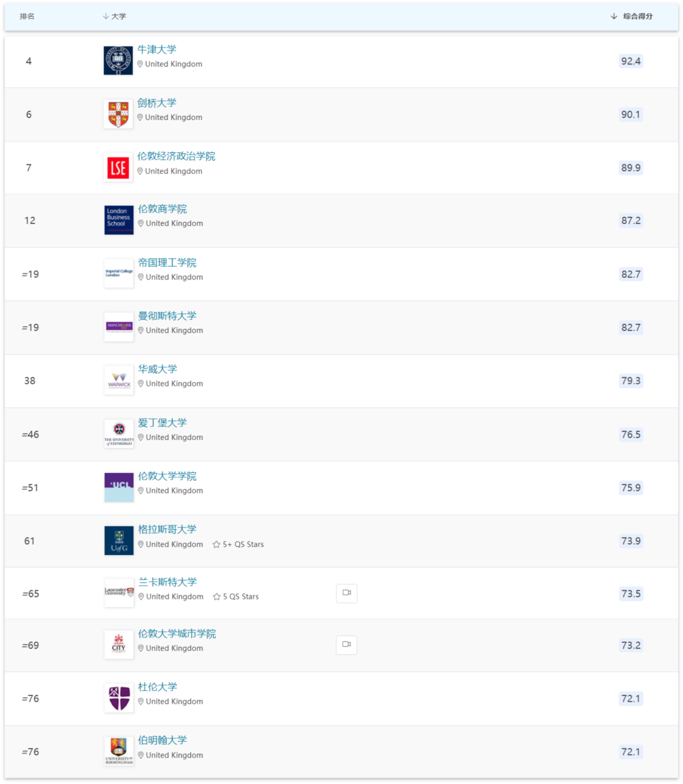
Task: Click the red LSE logo
Action: (x=118, y=168)
